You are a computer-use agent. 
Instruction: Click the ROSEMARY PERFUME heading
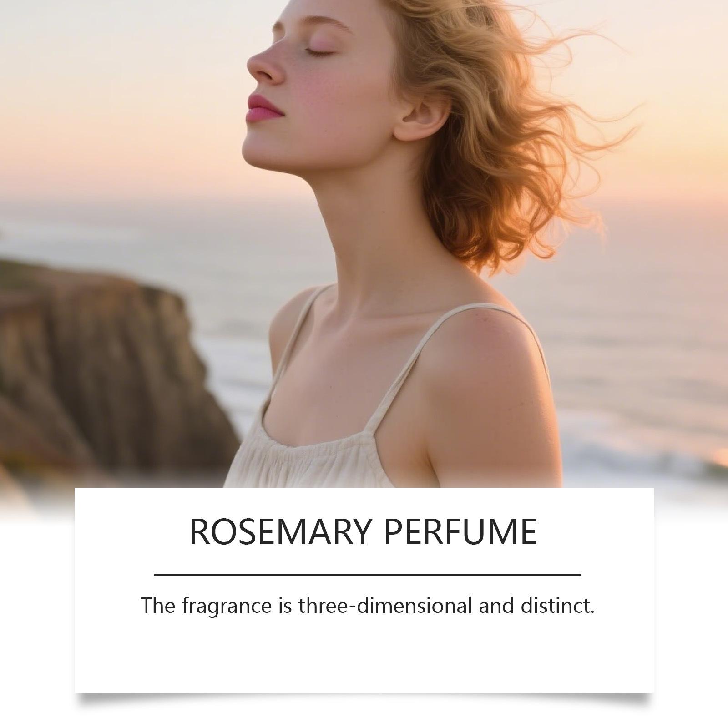(x=363, y=531)
